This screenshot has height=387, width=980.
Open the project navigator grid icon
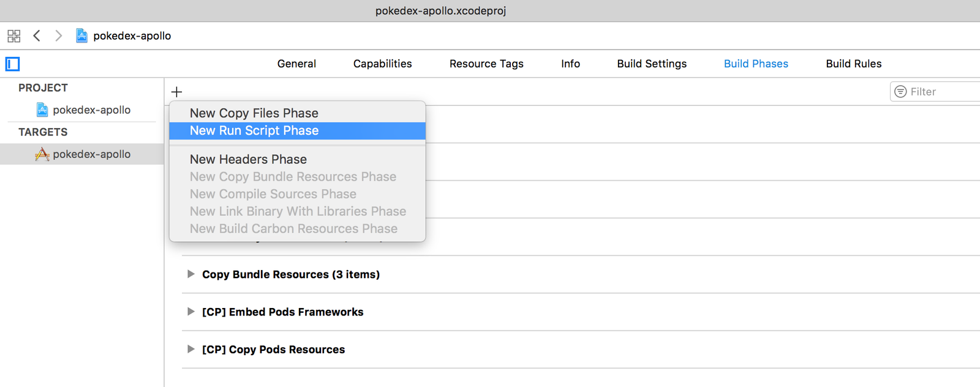point(13,36)
